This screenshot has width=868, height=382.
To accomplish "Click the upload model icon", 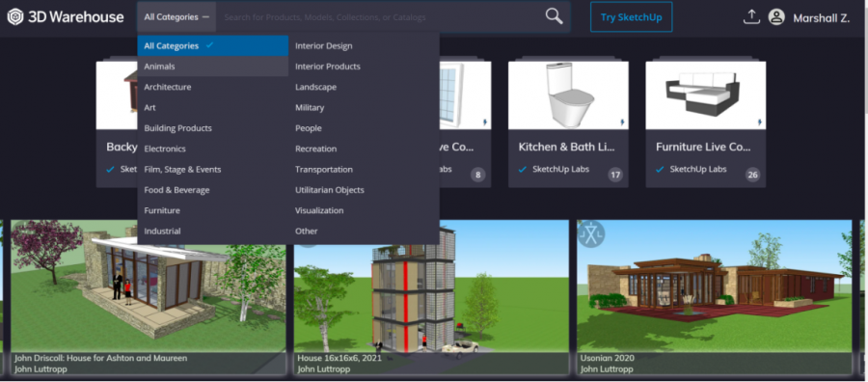I will point(750,17).
